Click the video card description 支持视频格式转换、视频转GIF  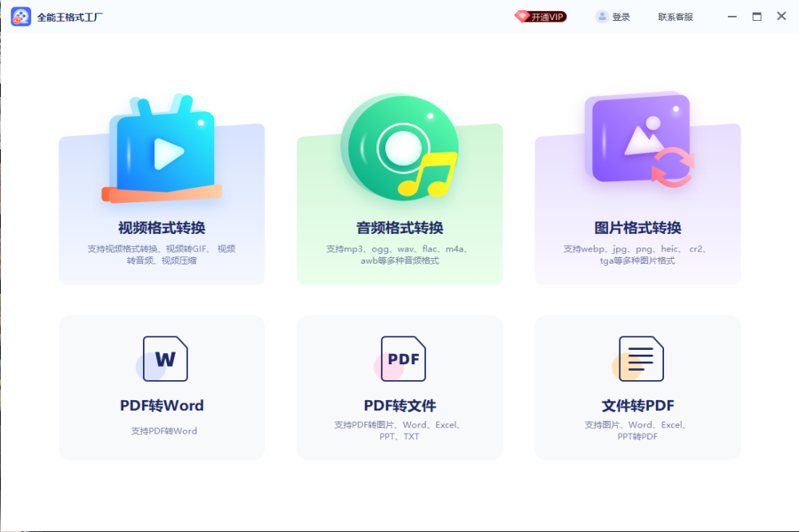pos(161,254)
